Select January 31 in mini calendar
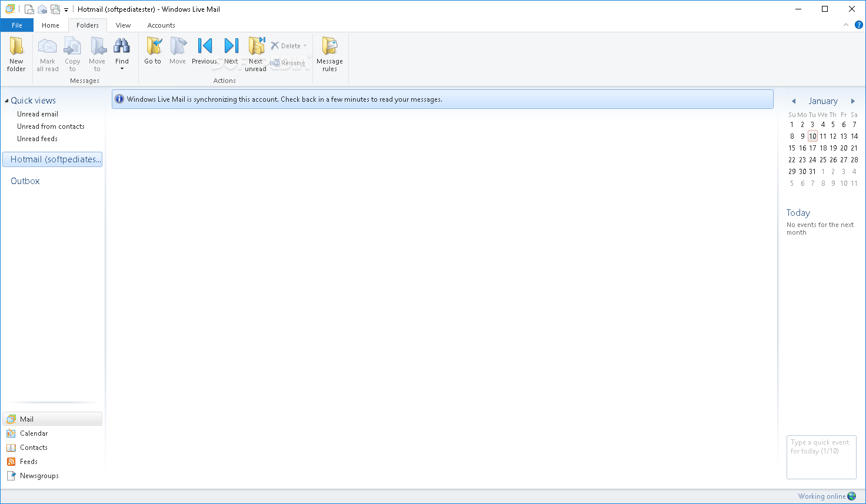Image resolution: width=866 pixels, height=504 pixels. click(812, 172)
